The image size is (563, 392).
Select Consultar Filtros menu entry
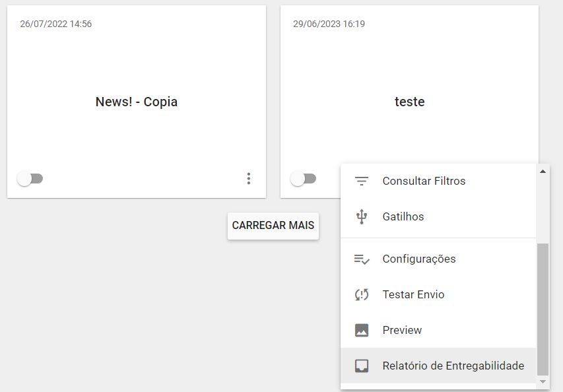(x=424, y=181)
